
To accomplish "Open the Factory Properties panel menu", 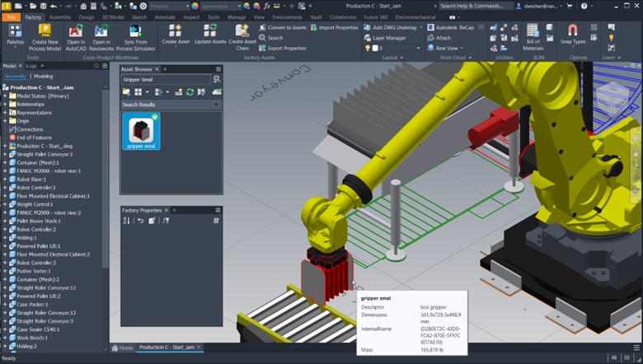I will click(218, 210).
